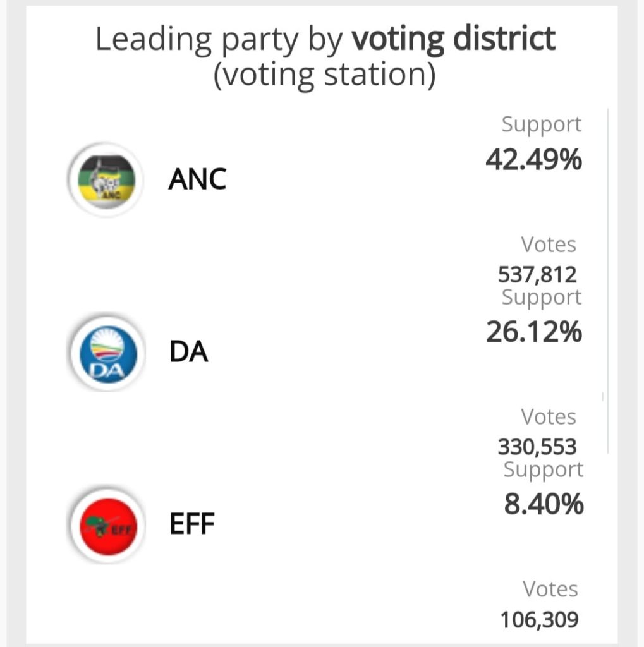Select the ANC party name

[197, 180]
